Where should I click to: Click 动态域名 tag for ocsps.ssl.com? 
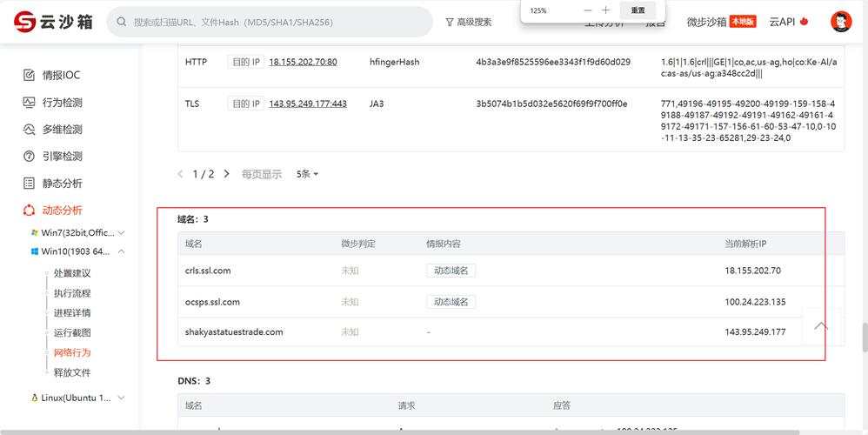tap(451, 302)
